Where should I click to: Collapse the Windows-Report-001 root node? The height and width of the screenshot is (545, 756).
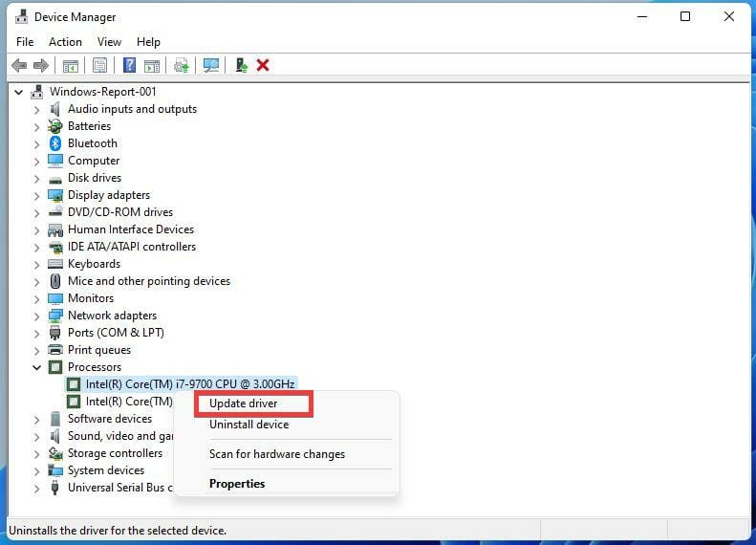coord(18,92)
